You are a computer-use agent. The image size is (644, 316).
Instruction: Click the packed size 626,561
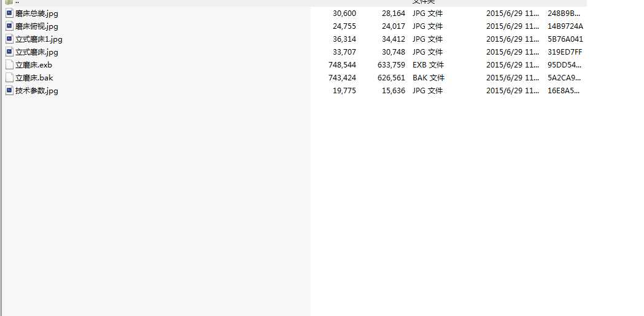(x=392, y=78)
